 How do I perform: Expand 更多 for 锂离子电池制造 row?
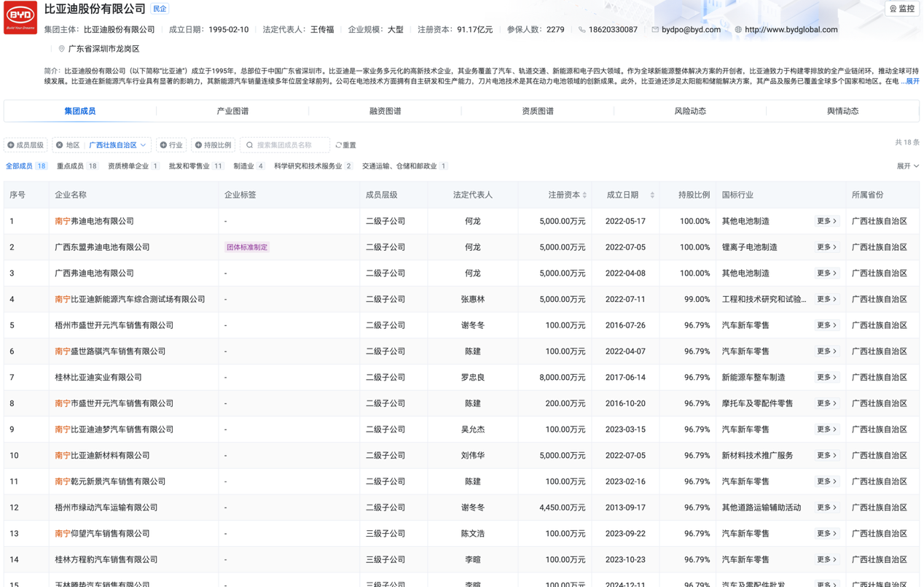click(x=826, y=247)
